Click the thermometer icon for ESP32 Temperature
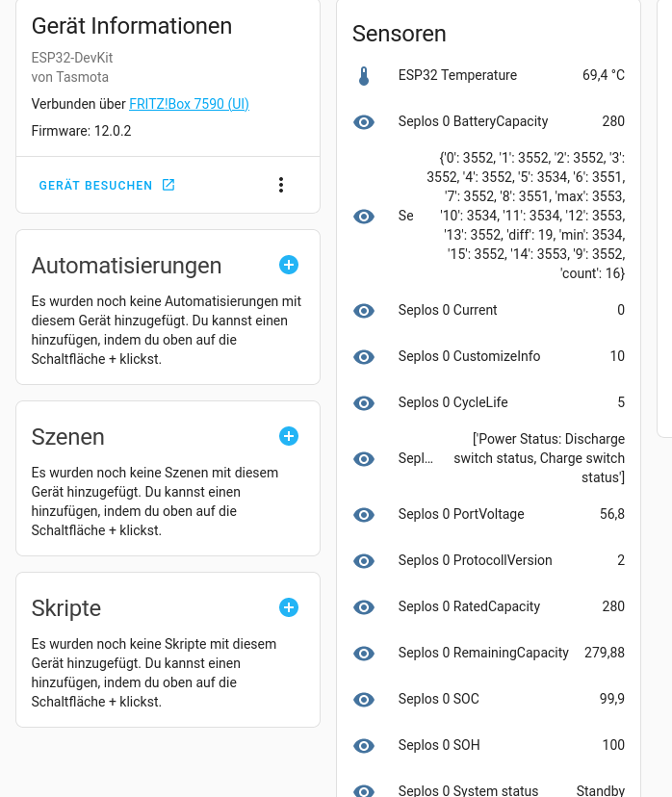This screenshot has width=672, height=797. pos(364,76)
